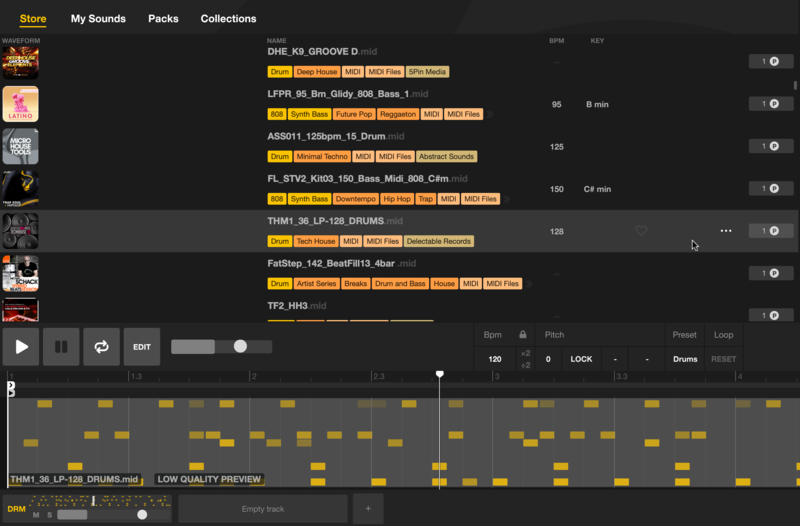Screen dimensions: 800x526
Task: Filter by the Tech House tag
Action: (316, 241)
